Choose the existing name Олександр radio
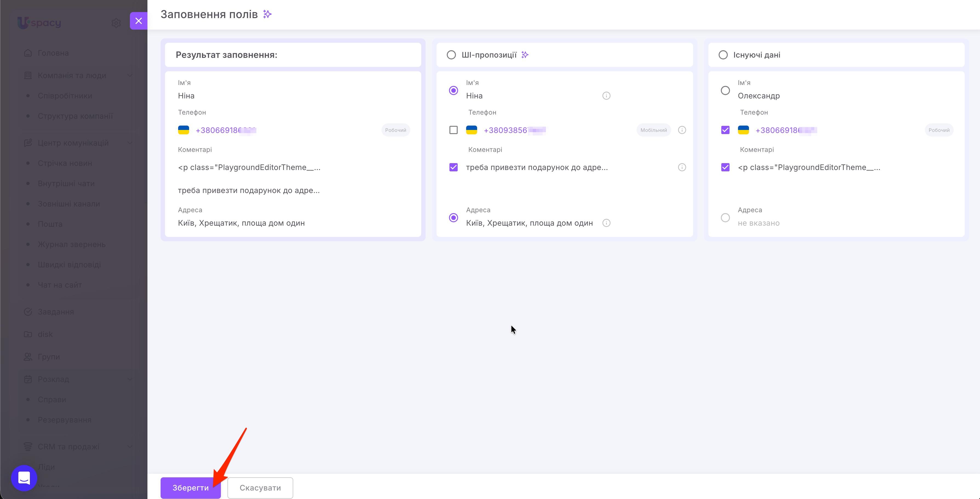This screenshot has width=980, height=499. click(x=725, y=90)
